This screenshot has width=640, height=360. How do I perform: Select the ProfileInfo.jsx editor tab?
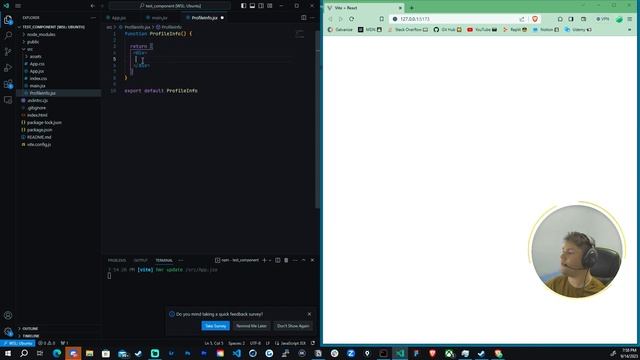204,18
